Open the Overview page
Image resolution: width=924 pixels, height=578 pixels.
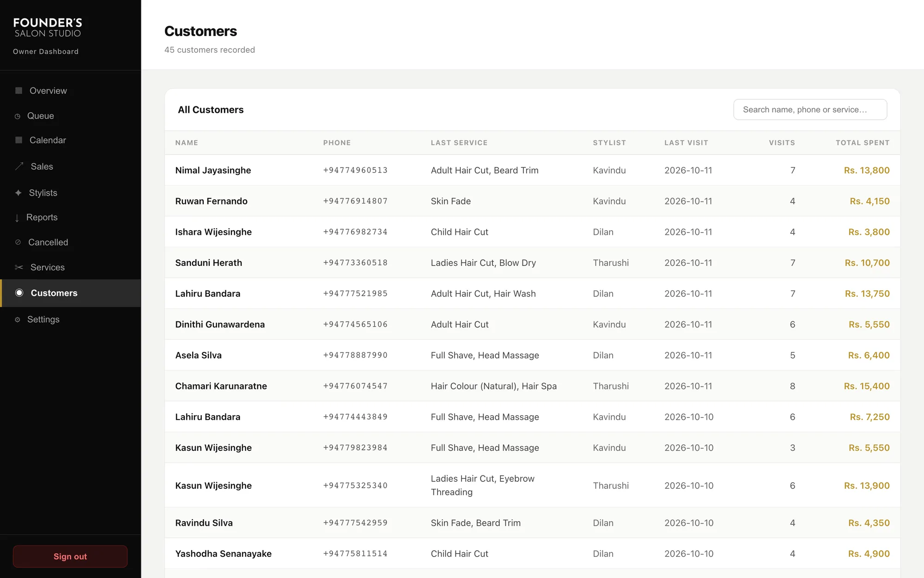tap(70, 91)
